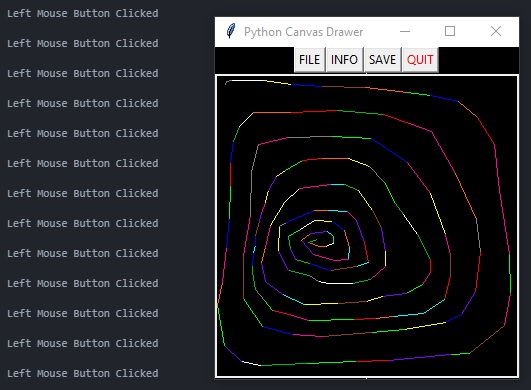Click the bottommost "Left Mouse Button Clicked" console line
Screen dimensions: 531x390
click(x=83, y=373)
